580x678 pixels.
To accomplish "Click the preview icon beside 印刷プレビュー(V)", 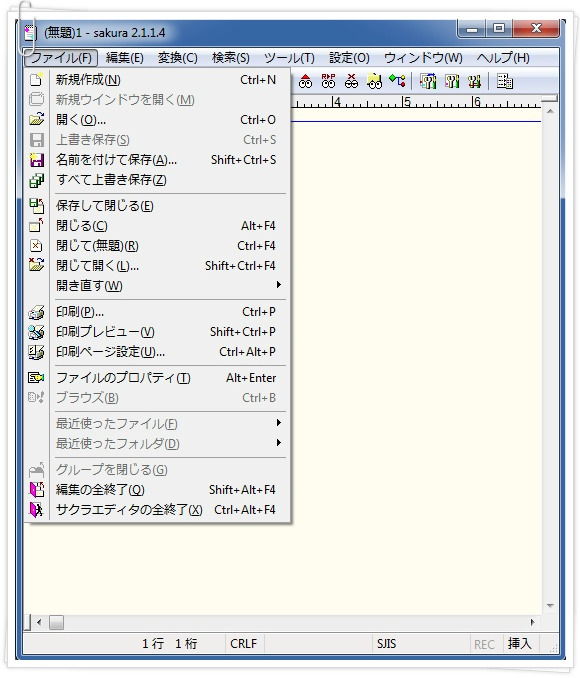I will [x=36, y=332].
